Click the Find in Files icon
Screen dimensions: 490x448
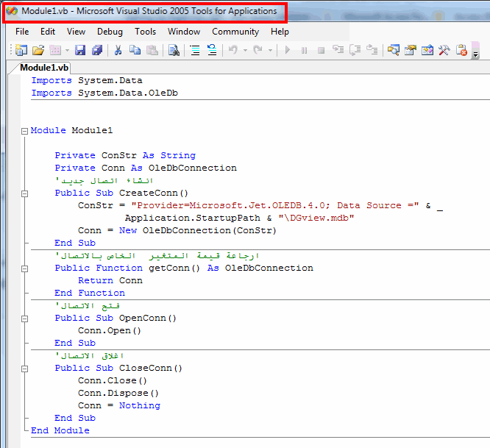tap(174, 50)
